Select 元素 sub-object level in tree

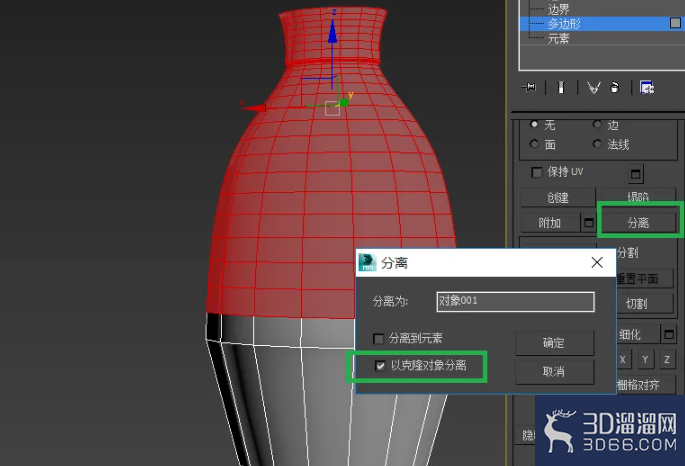click(x=558, y=38)
